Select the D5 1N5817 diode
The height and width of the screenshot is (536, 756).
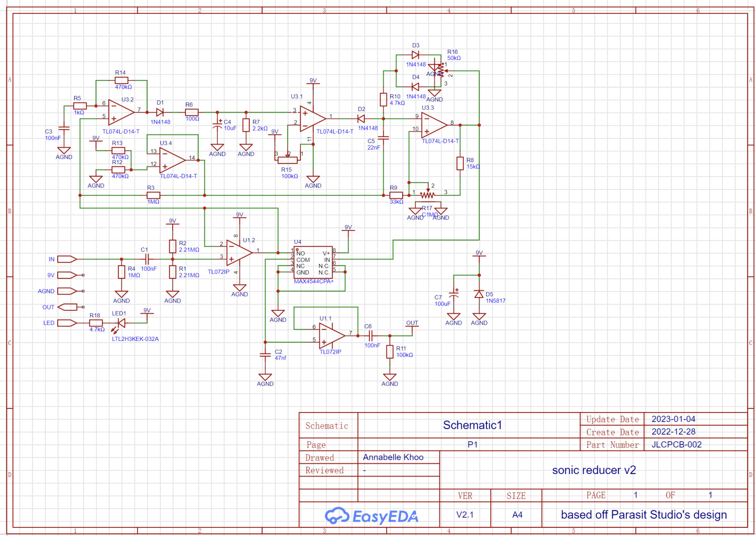(479, 294)
